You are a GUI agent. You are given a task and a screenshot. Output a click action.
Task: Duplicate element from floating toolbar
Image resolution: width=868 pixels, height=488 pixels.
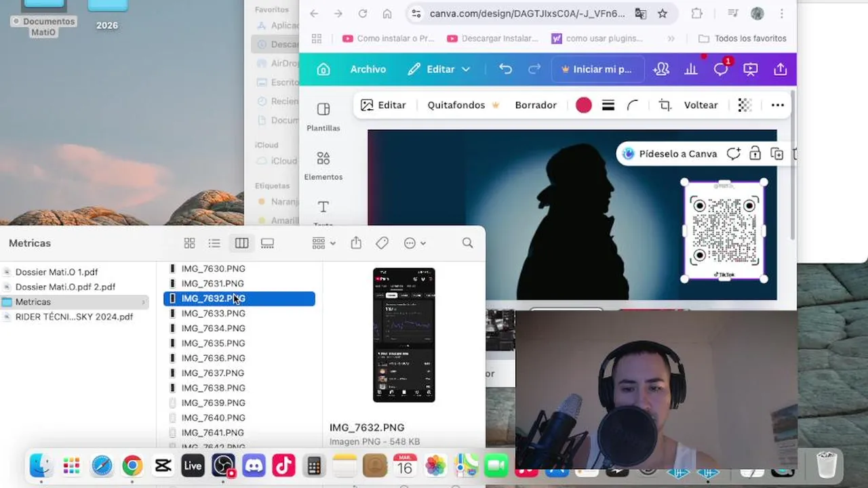pos(777,154)
